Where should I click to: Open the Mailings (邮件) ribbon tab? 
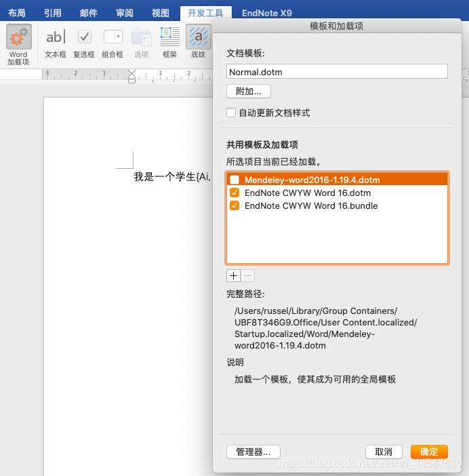click(89, 13)
